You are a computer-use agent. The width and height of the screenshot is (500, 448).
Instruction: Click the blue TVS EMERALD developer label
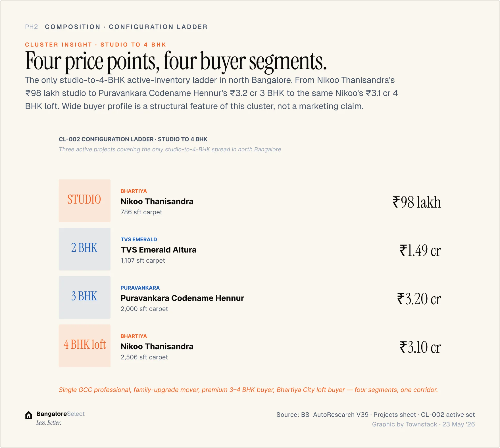139,239
